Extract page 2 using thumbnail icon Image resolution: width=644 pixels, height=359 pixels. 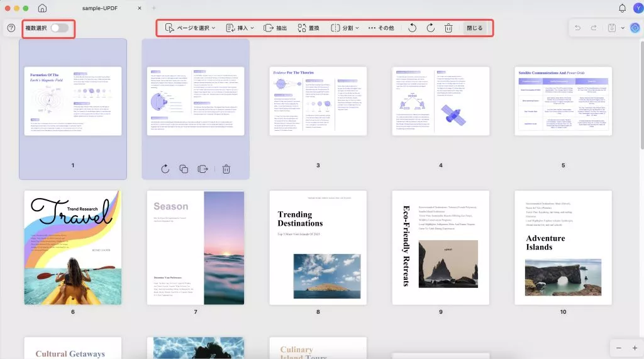click(203, 169)
